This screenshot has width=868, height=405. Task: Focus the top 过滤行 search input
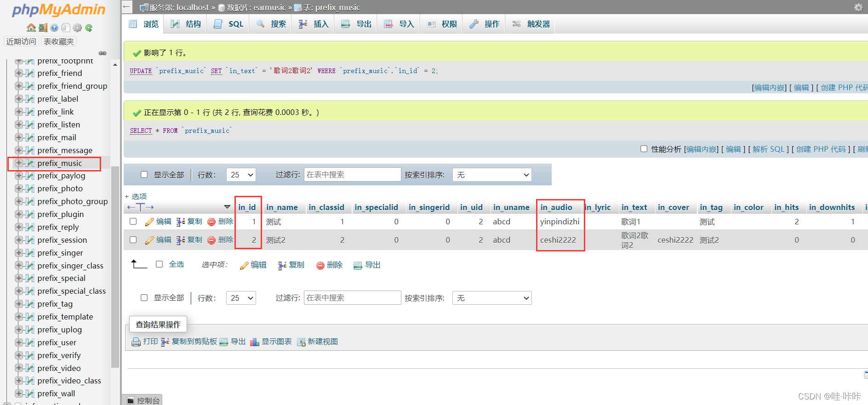click(352, 175)
